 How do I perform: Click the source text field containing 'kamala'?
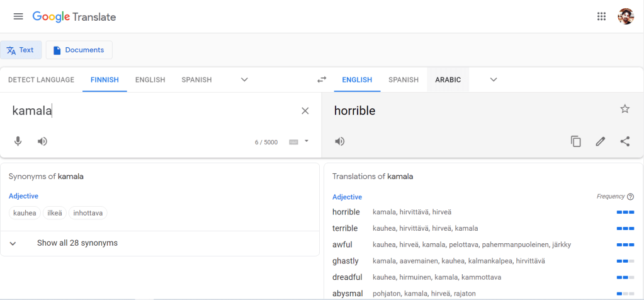[151, 111]
